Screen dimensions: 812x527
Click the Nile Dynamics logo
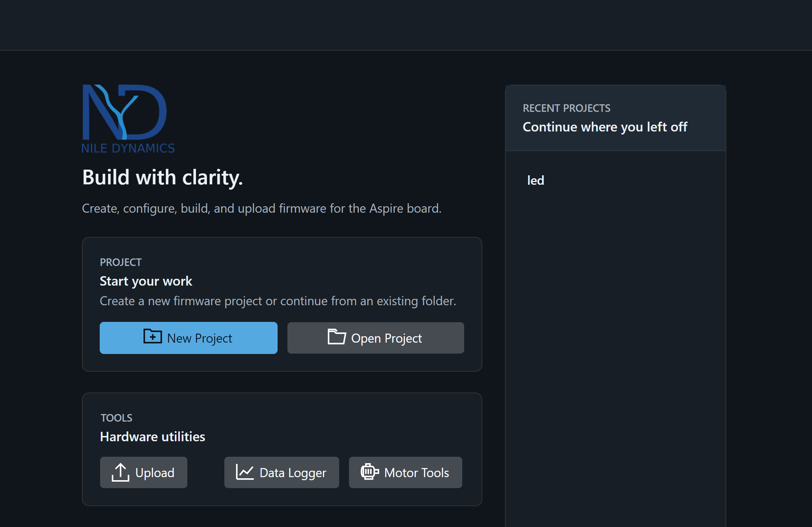coord(128,119)
